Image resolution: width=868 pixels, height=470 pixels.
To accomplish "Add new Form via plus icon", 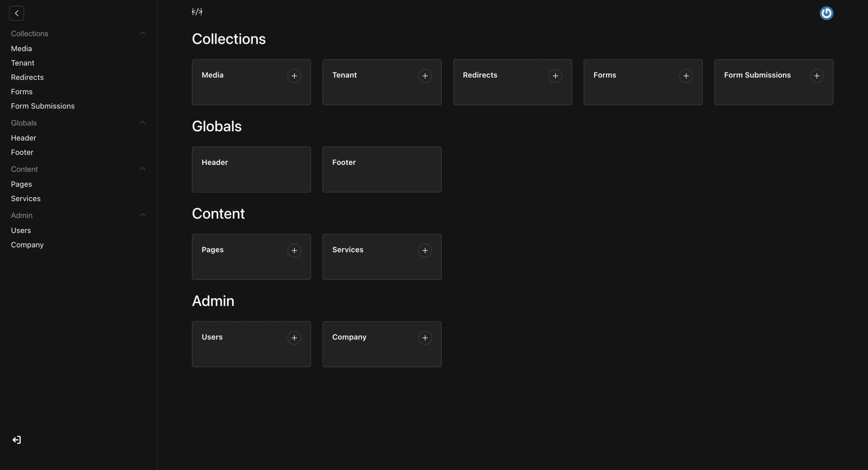I will [x=686, y=76].
